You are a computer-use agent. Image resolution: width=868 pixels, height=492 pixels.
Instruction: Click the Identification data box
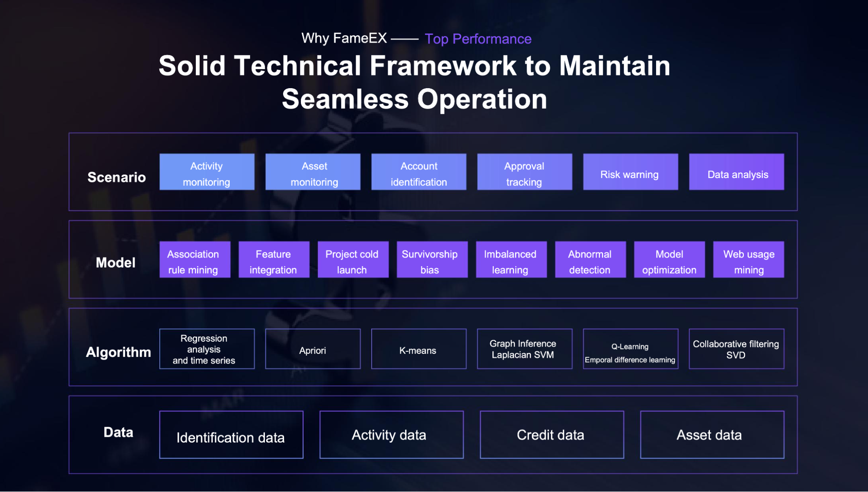[x=231, y=435]
